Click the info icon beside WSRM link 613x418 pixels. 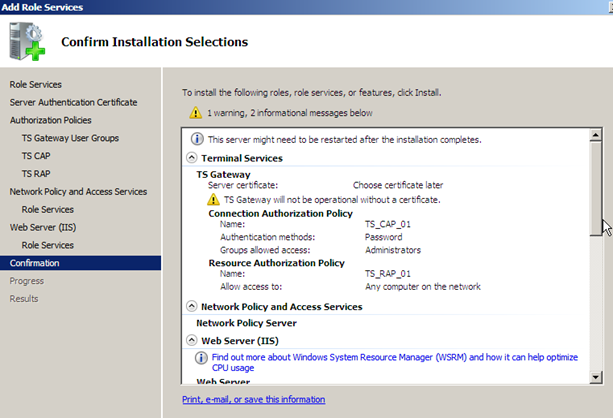click(x=201, y=356)
